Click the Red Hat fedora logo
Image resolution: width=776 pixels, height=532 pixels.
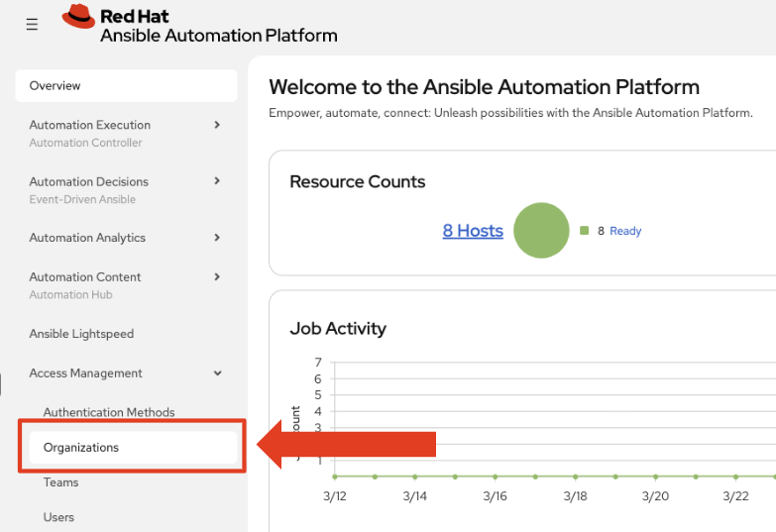[x=78, y=16]
